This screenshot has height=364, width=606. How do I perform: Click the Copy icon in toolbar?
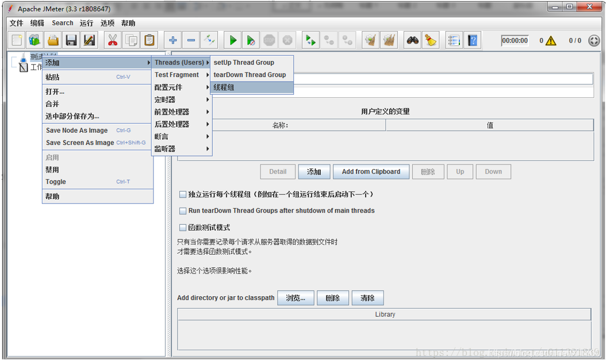click(x=131, y=40)
